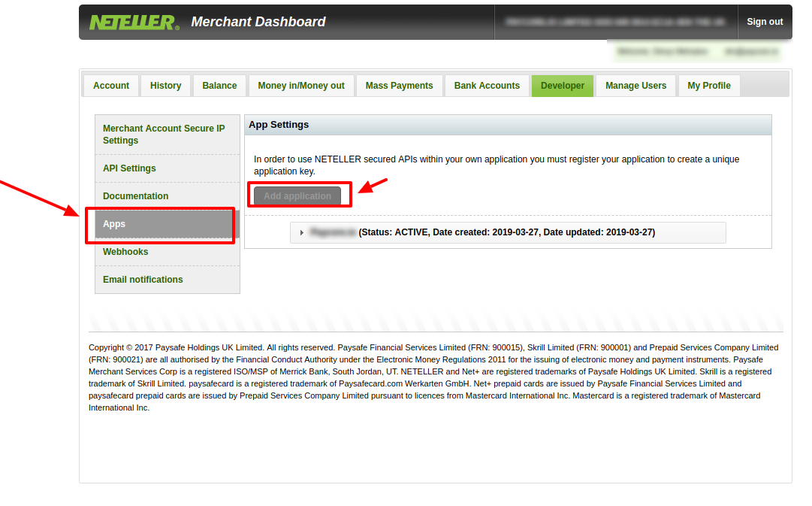Click the Add application button
The height and width of the screenshot is (506, 812).
pos(297,196)
